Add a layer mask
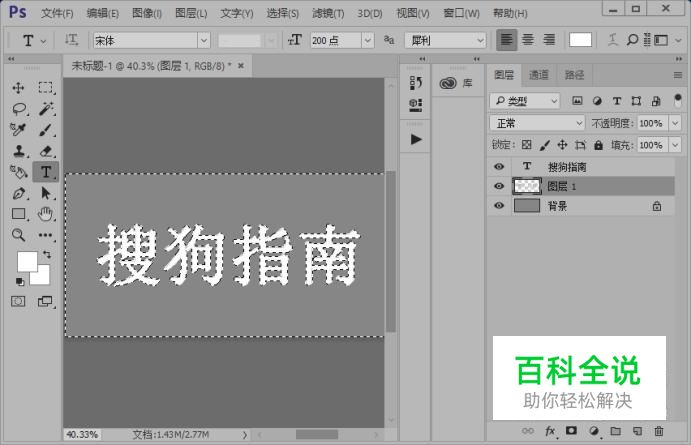The width and height of the screenshot is (691, 445). pos(571,430)
